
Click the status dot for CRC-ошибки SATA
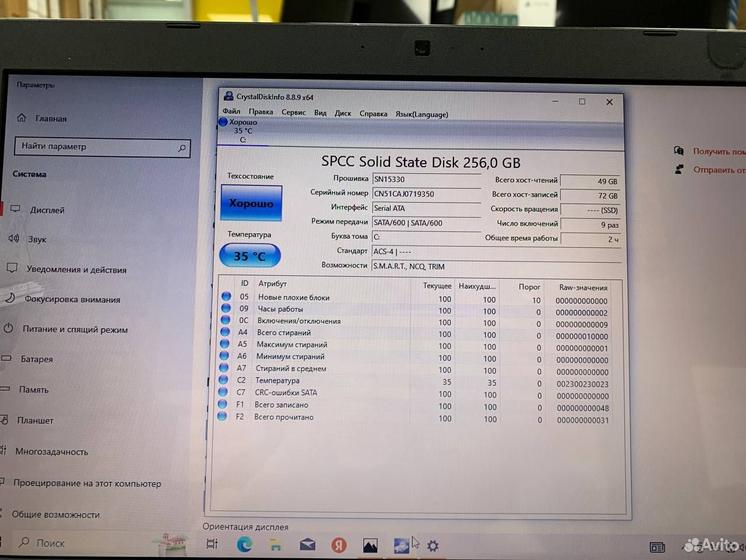click(222, 392)
